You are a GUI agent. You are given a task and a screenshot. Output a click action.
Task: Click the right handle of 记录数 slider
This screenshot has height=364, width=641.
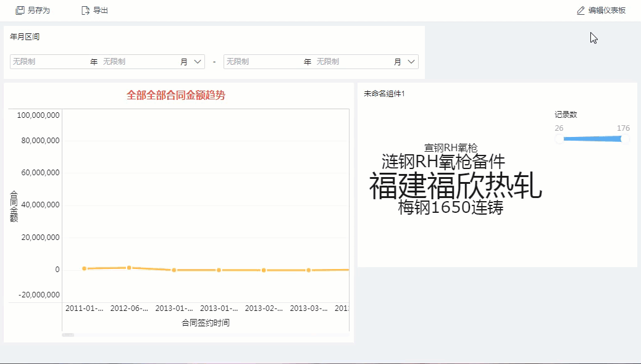click(x=625, y=139)
